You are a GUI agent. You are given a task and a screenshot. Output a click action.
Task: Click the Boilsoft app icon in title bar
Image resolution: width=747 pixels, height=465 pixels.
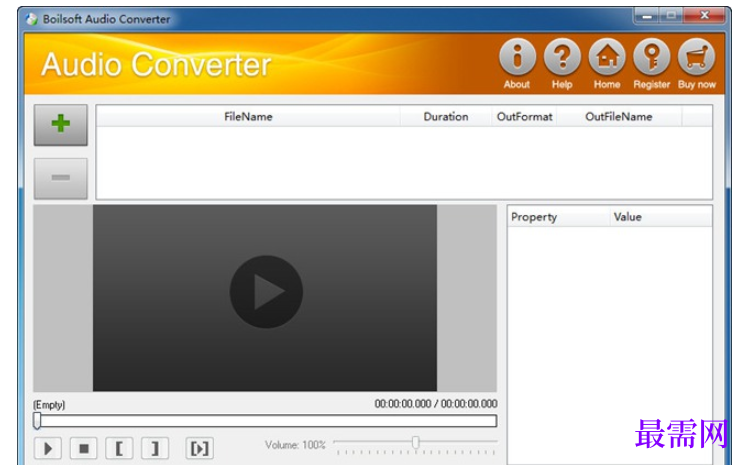pos(32,19)
